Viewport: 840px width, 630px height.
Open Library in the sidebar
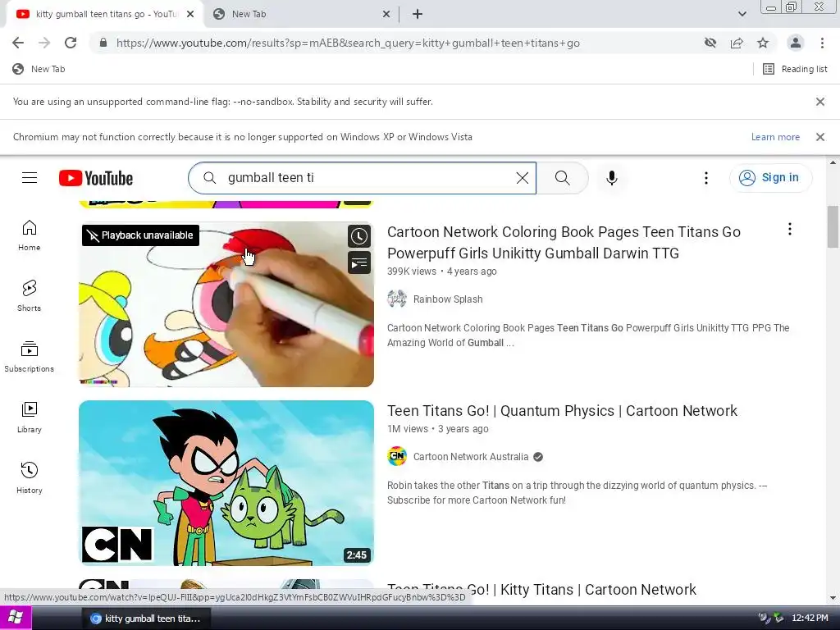[30, 418]
